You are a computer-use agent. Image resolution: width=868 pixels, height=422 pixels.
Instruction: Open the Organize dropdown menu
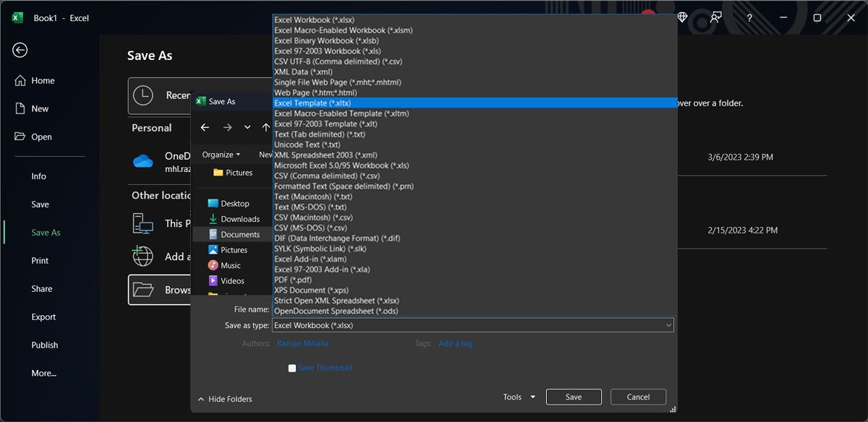(221, 155)
